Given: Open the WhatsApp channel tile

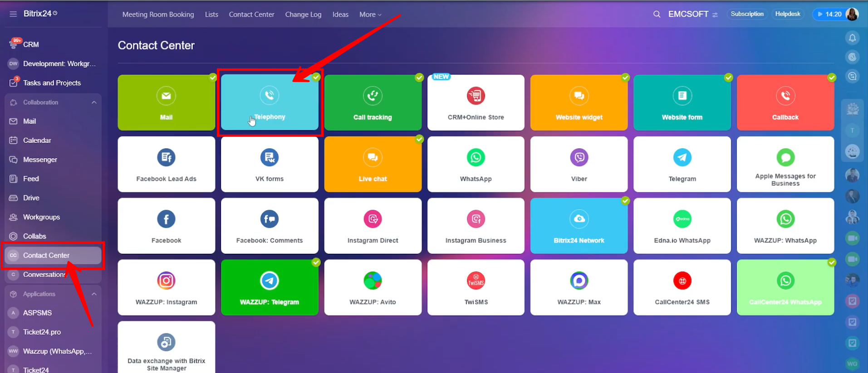Looking at the screenshot, I should [476, 165].
